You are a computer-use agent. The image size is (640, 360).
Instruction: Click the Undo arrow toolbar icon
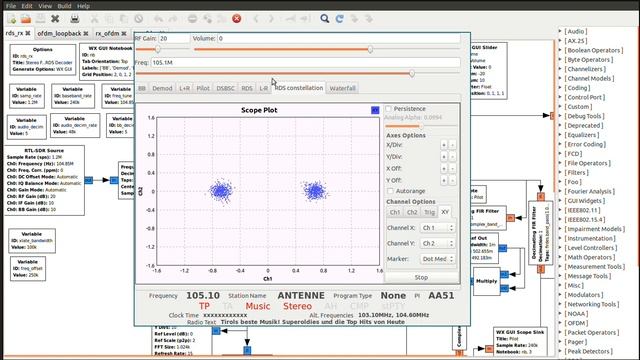pos(158,19)
